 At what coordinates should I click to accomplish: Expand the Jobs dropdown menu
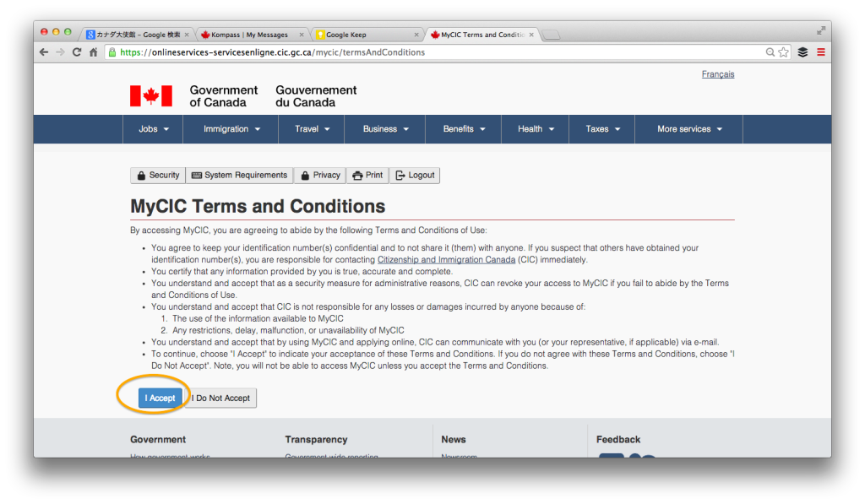point(155,129)
